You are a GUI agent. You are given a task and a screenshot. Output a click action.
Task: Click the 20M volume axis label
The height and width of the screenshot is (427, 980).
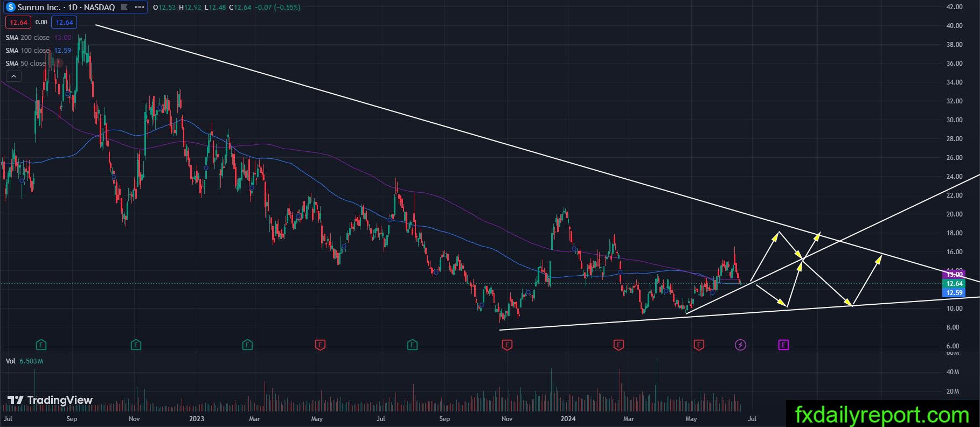[953, 391]
